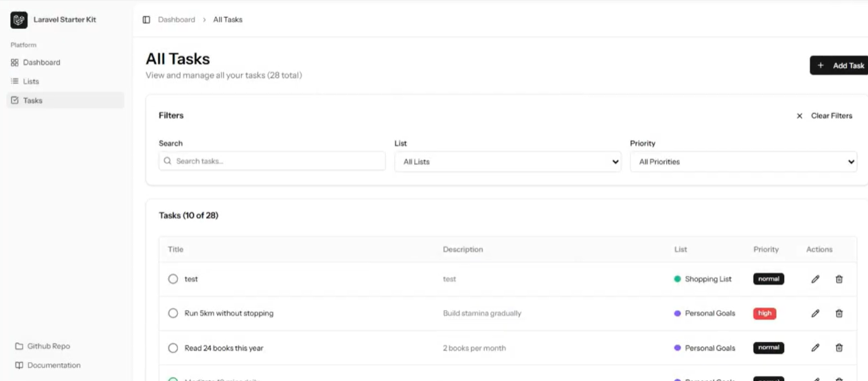Delete the 'test' task with trash icon
868x381 pixels.
pyautogui.click(x=839, y=279)
